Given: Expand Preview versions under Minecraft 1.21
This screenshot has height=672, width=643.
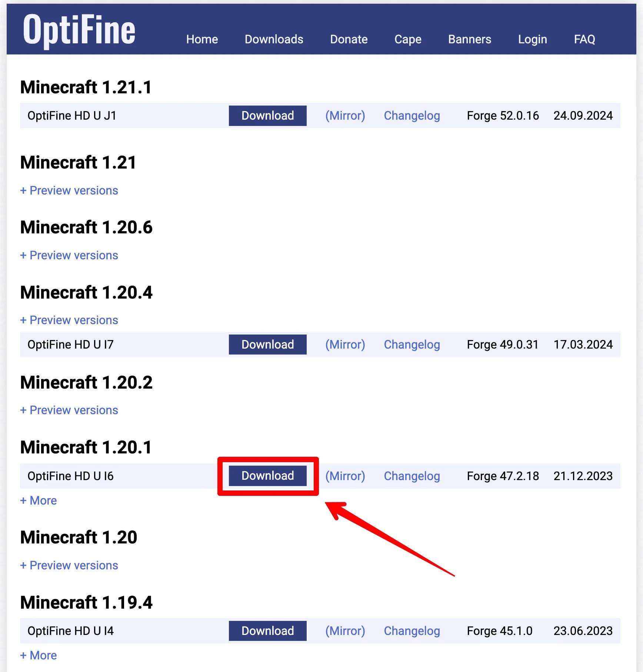Looking at the screenshot, I should 69,190.
